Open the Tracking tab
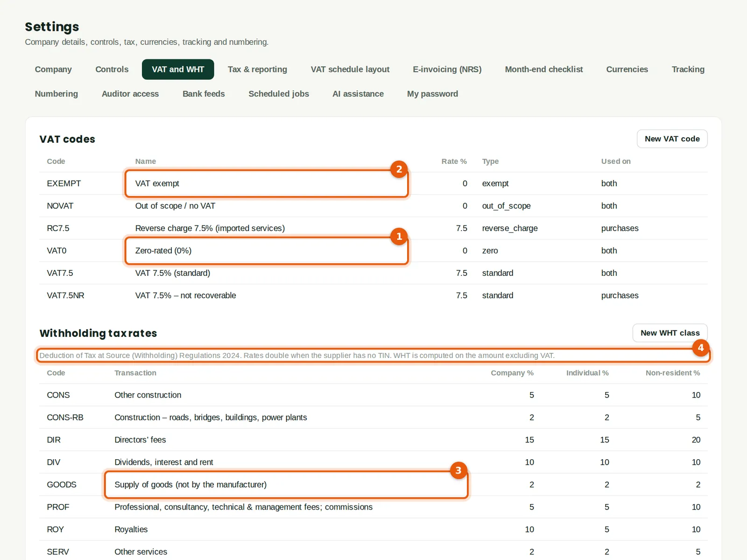Viewport: 747px width, 560px height. click(688, 70)
